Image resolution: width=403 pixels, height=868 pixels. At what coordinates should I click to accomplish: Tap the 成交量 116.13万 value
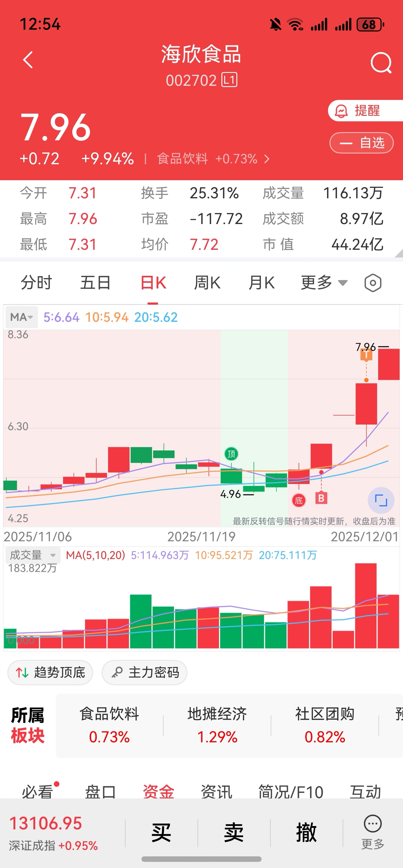[x=353, y=193]
